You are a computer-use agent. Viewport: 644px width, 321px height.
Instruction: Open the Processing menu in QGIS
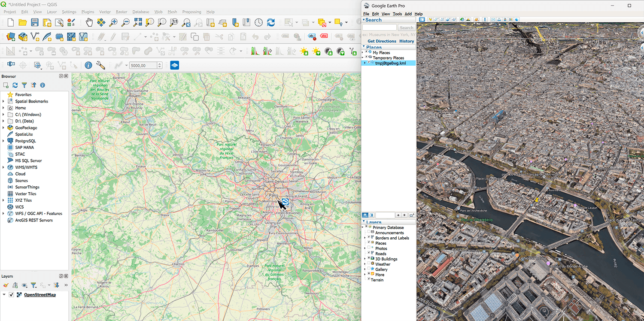point(191,12)
